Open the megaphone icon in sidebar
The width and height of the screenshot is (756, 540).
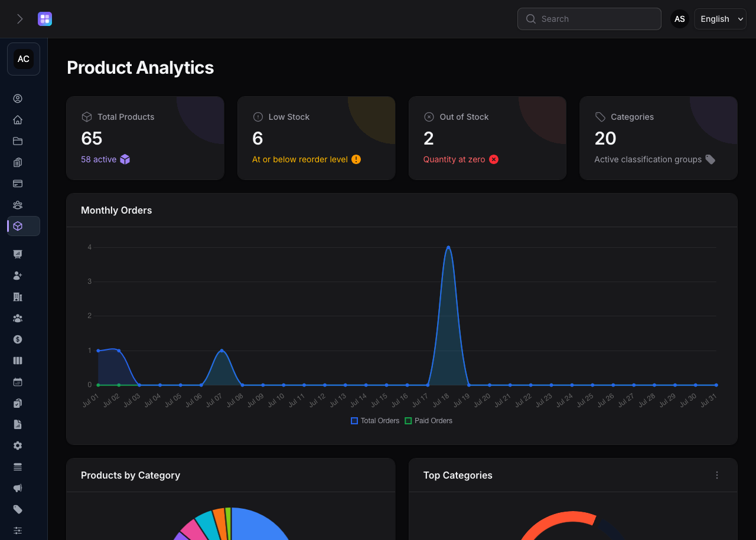pyautogui.click(x=18, y=488)
